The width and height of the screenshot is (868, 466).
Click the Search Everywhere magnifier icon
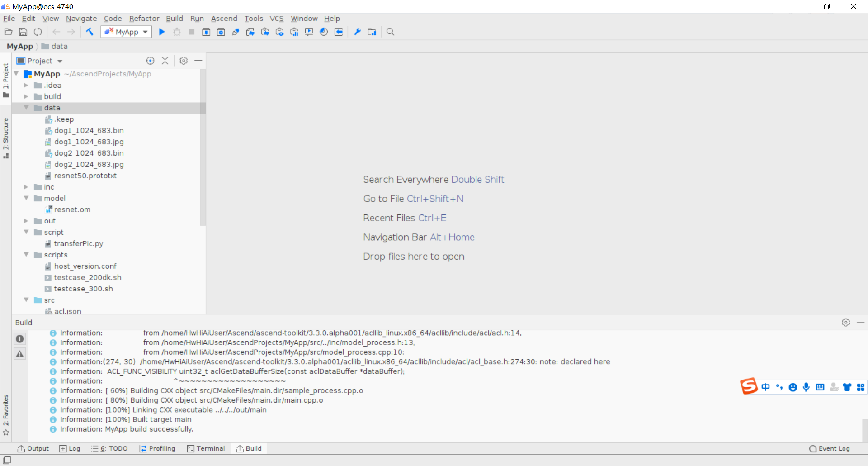point(390,32)
